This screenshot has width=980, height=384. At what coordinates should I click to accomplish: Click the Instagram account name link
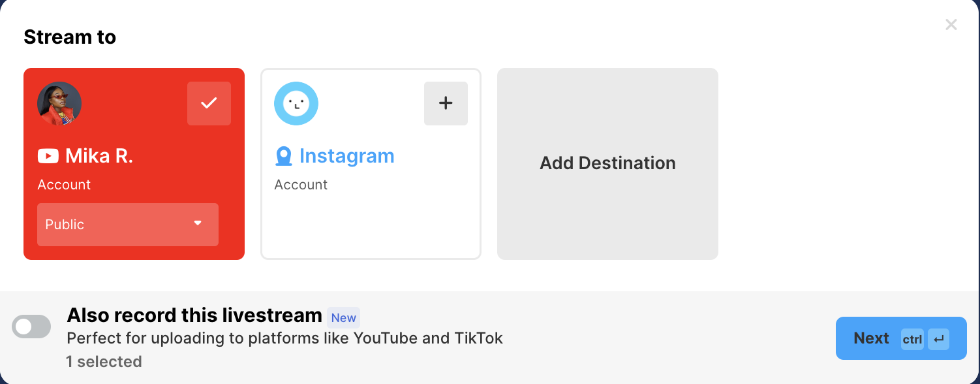point(346,155)
